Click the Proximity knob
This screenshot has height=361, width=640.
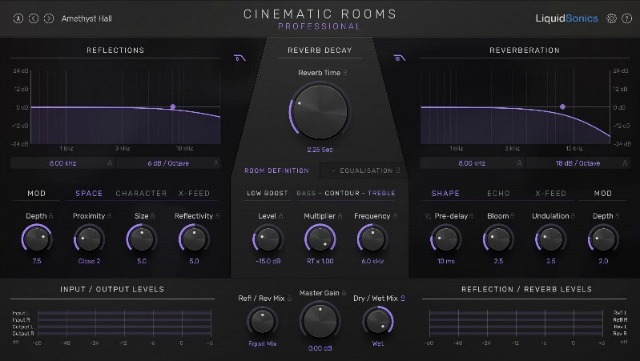tap(89, 239)
